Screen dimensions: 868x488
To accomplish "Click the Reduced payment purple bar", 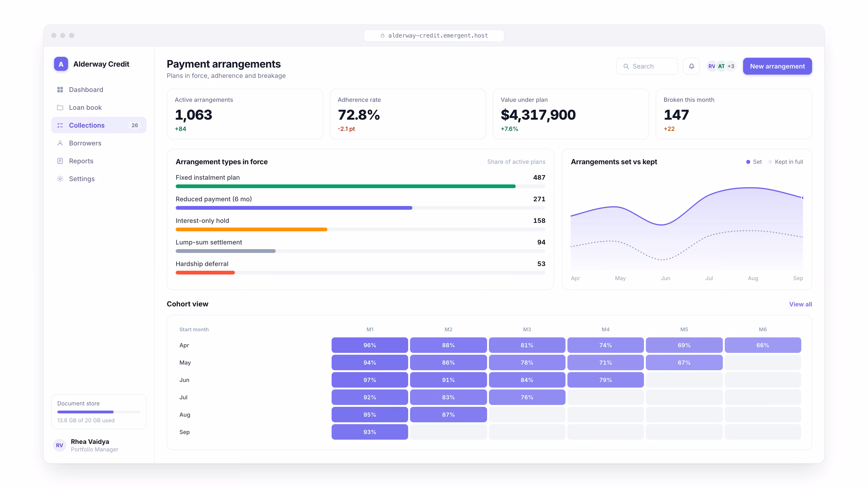I will [x=294, y=208].
